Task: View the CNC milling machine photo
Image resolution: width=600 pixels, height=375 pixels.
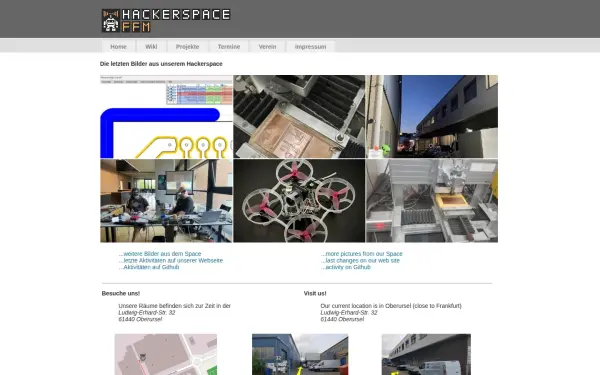Action: (x=432, y=201)
